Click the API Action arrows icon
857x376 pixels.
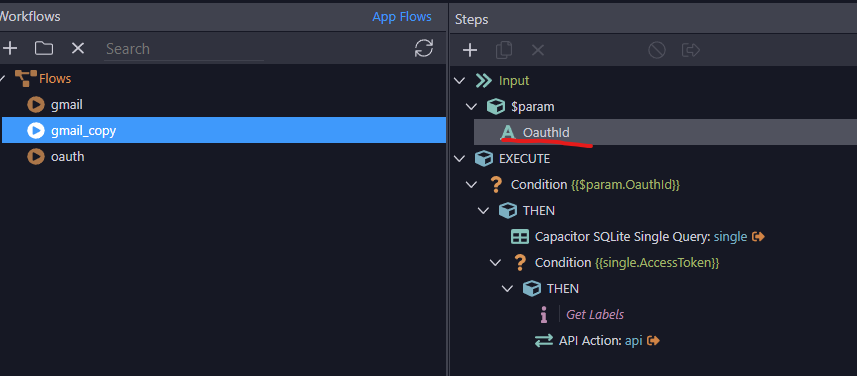click(x=544, y=340)
